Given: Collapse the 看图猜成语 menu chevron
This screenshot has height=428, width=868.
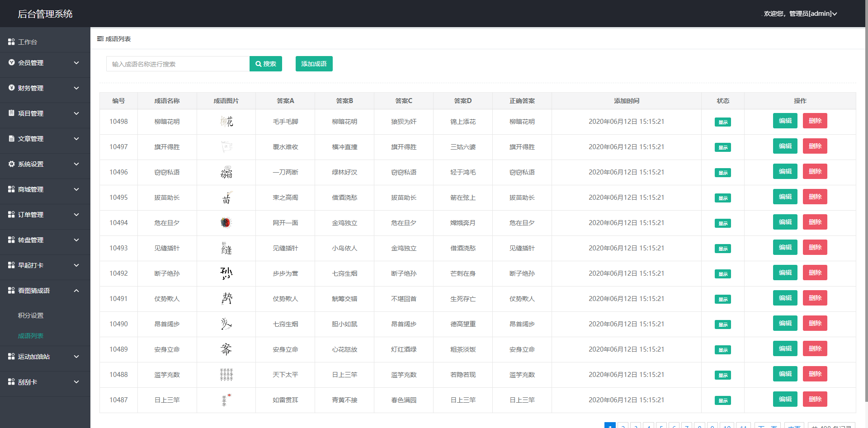Looking at the screenshot, I should pos(76,291).
